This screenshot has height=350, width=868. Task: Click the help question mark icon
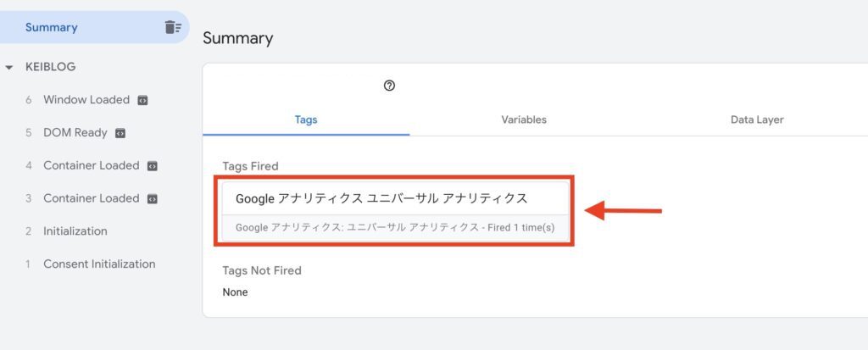click(x=389, y=86)
